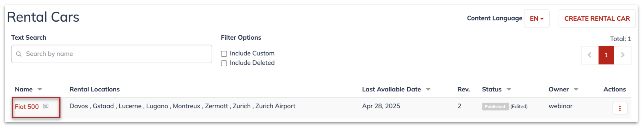The image size is (644, 128).
Task: Open the Fiat 500 rental car link
Action: 27,107
